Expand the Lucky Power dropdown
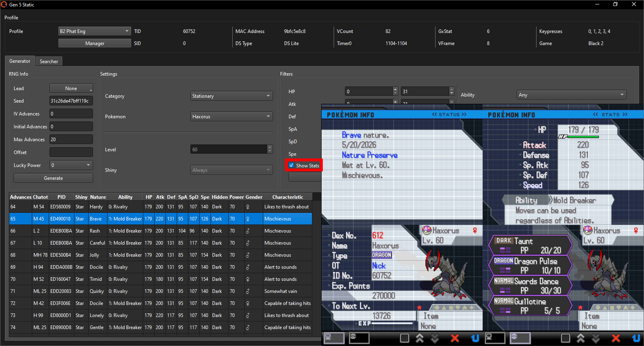Image resolution: width=644 pixels, height=346 pixels. click(x=71, y=165)
